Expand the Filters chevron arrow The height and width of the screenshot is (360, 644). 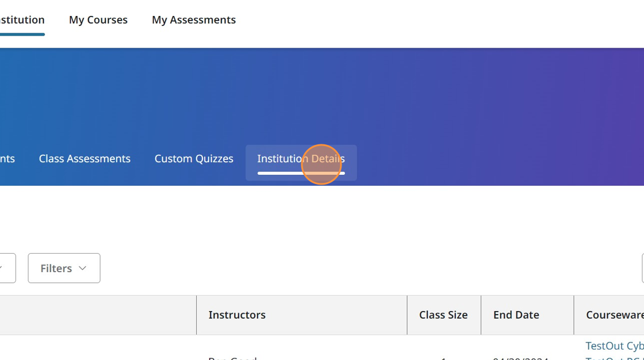pyautogui.click(x=82, y=268)
